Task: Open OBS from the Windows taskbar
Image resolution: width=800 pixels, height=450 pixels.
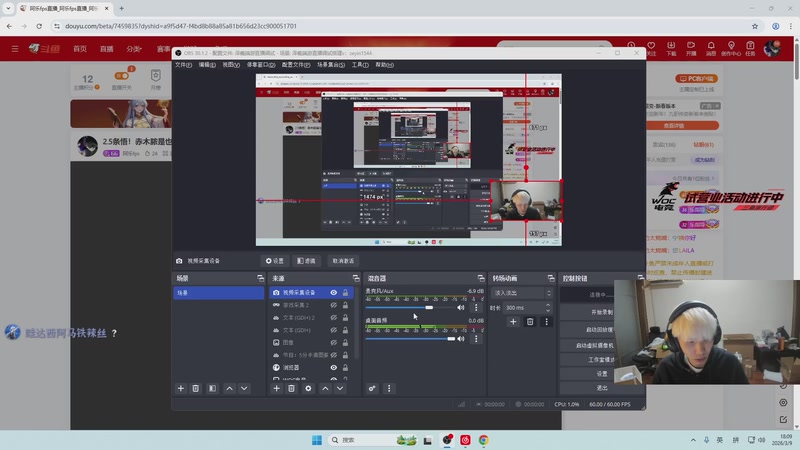Action: click(447, 440)
